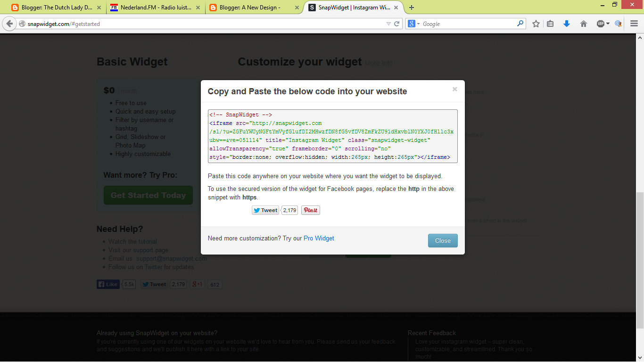Click the snapwidget.com address bar
Screen dimensions: 644x362
point(203,24)
